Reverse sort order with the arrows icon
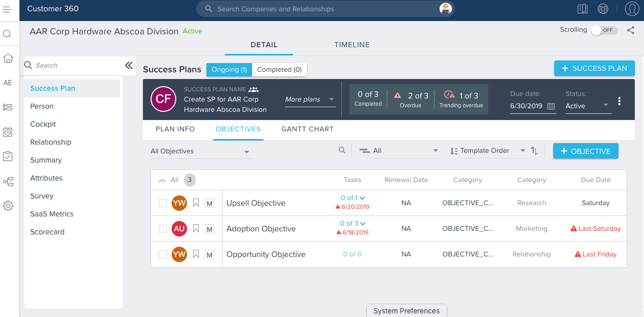The image size is (644, 317). (534, 151)
